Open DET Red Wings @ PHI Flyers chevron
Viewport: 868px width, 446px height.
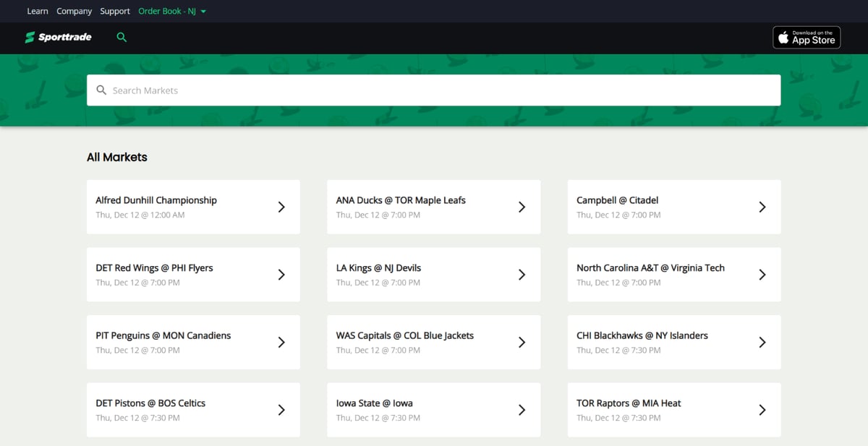[x=281, y=275]
